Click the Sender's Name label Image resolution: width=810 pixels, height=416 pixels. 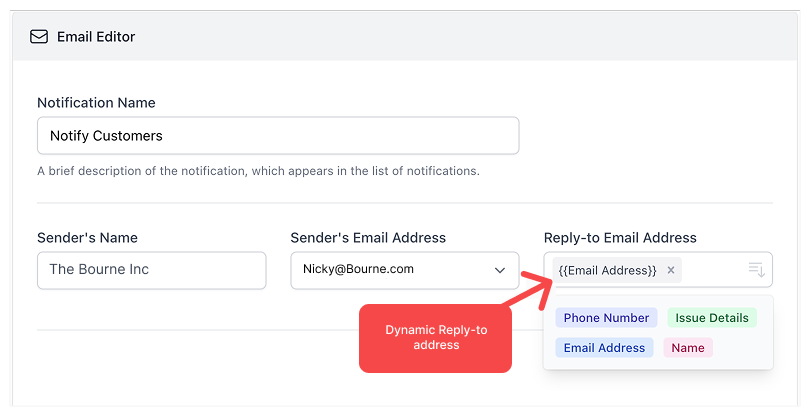(87, 238)
